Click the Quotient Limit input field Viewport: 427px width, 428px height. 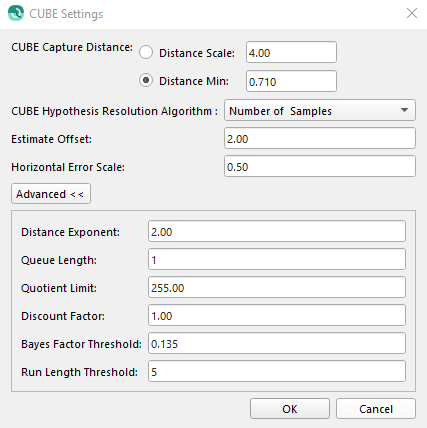277,287
